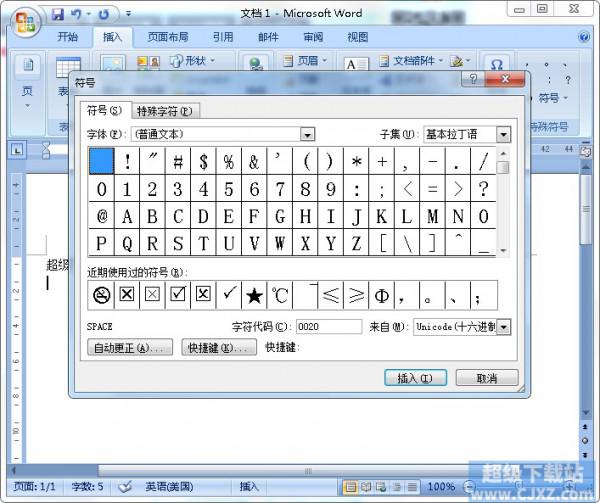Expand the subset dropdown list
This screenshot has width=600, height=503.
pyautogui.click(x=503, y=134)
